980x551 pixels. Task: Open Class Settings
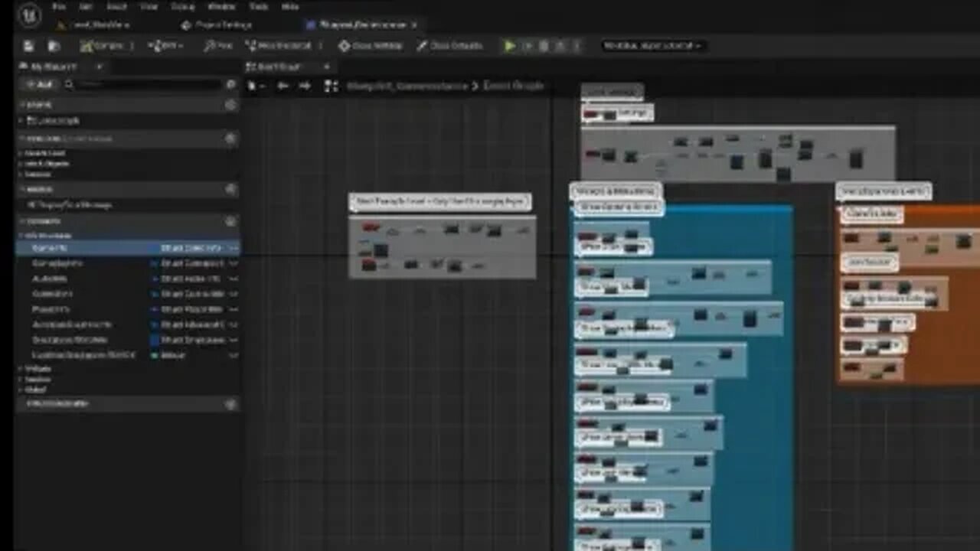point(371,46)
